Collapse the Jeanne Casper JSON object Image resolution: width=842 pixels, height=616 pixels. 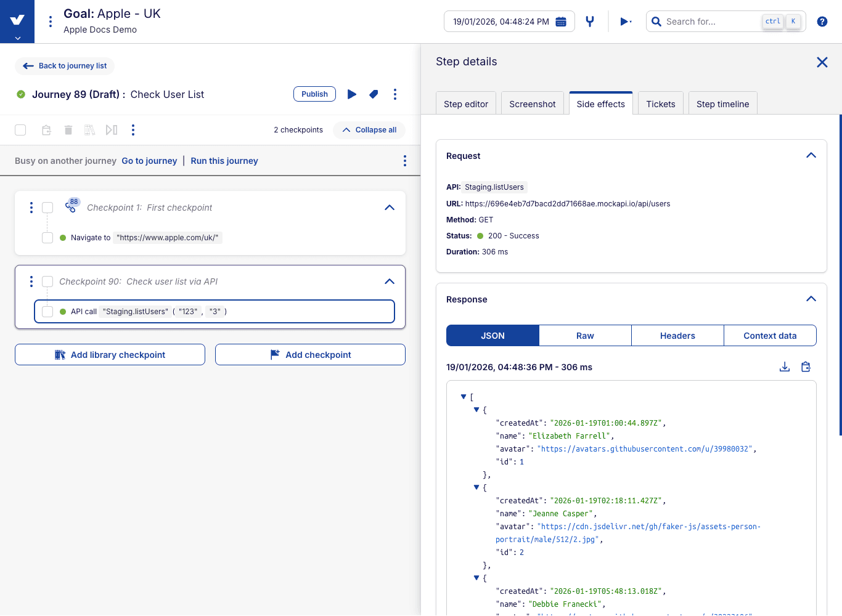point(476,487)
